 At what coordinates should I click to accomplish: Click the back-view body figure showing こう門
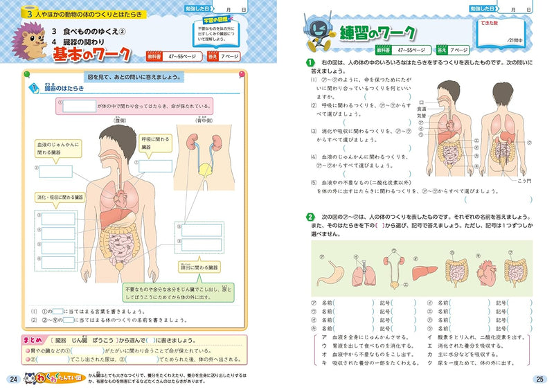coord(503,129)
